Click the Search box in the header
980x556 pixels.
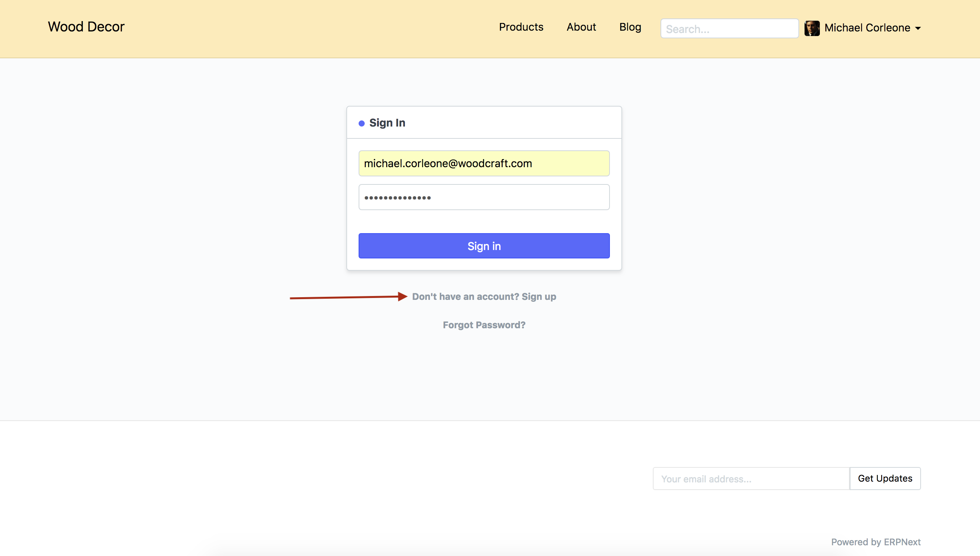[729, 28]
